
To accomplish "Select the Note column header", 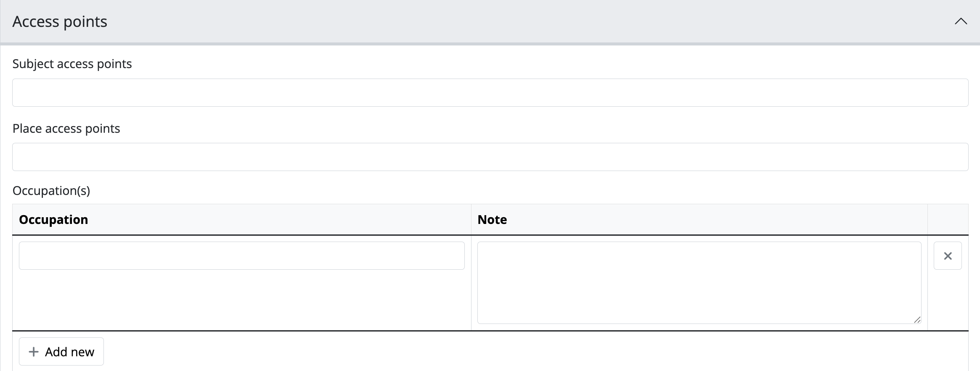I will 492,220.
